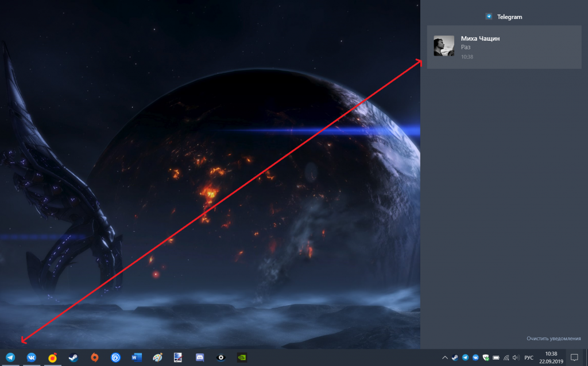588x366 pixels.
Task: Launch Origin from the taskbar
Action: 95,357
